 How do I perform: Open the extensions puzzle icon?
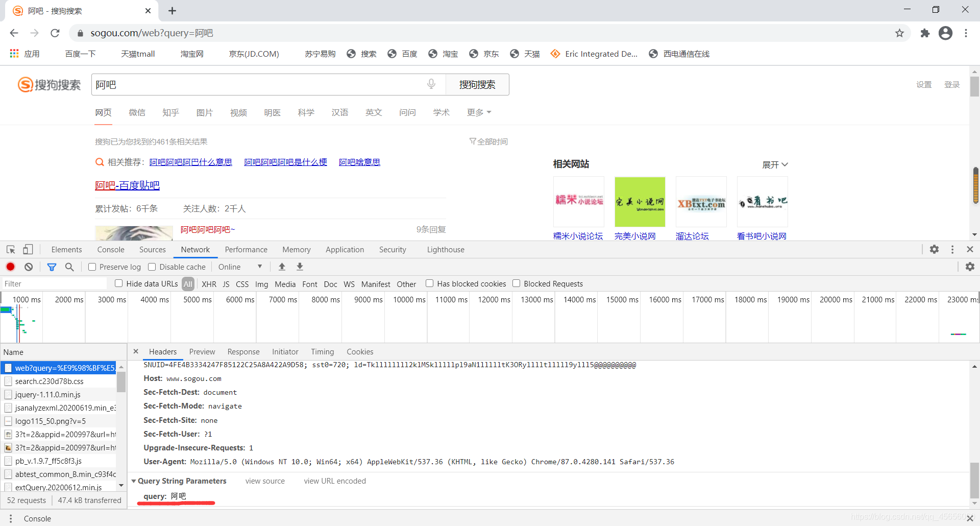click(925, 33)
